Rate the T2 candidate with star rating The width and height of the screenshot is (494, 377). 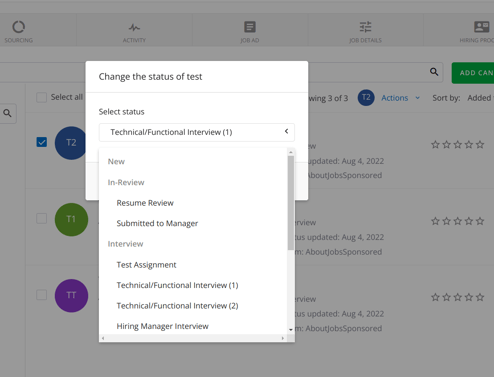[457, 145]
